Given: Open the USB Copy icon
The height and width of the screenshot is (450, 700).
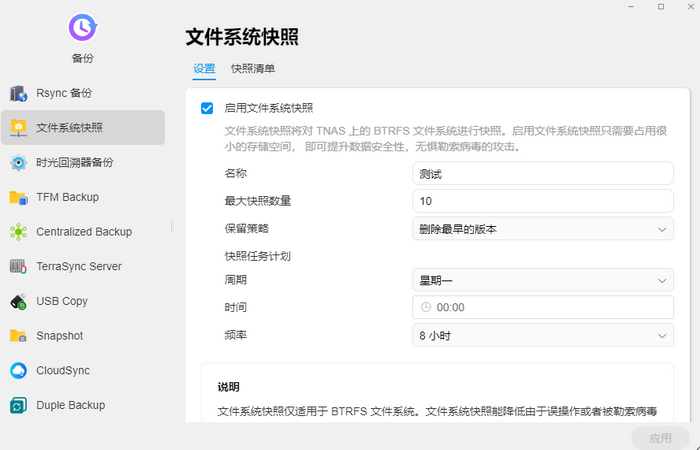Looking at the screenshot, I should (18, 301).
